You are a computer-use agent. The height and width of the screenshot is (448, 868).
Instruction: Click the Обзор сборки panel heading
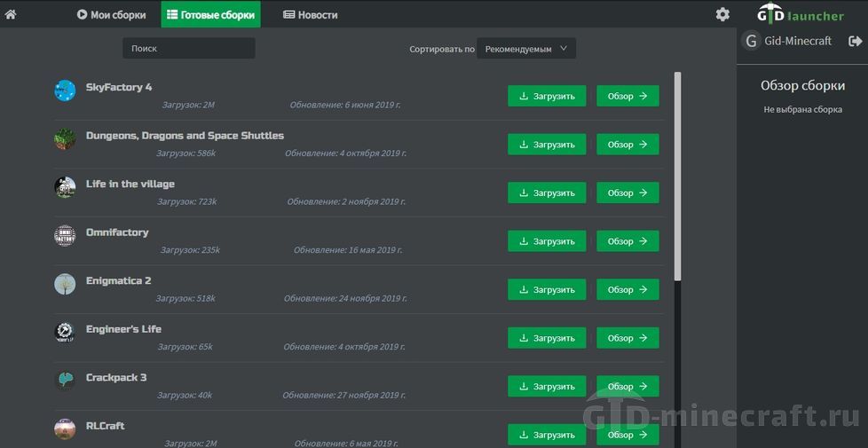(802, 86)
